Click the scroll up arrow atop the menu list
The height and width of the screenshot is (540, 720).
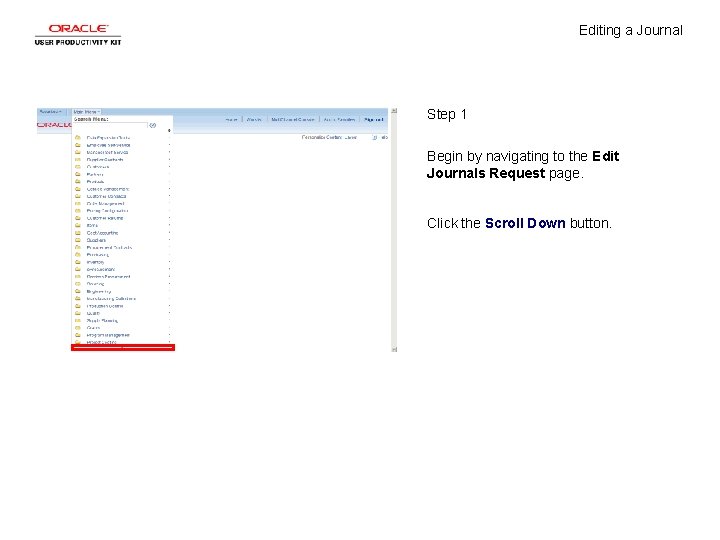[x=169, y=130]
